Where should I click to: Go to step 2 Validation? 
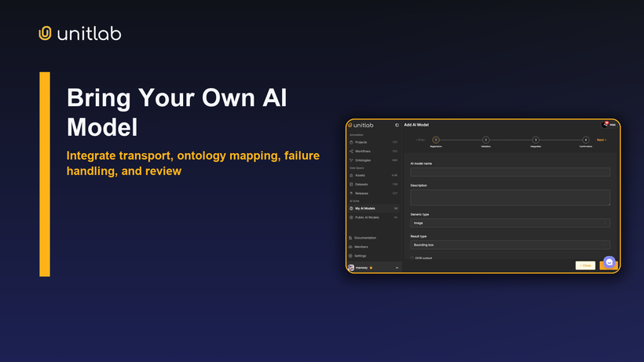[x=486, y=140]
